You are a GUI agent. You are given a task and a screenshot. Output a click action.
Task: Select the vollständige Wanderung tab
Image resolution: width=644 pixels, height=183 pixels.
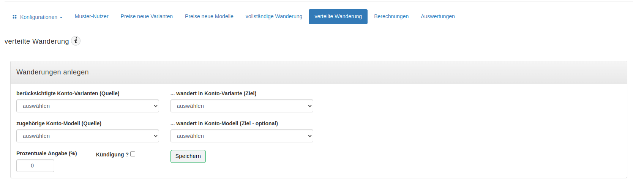pos(274,17)
